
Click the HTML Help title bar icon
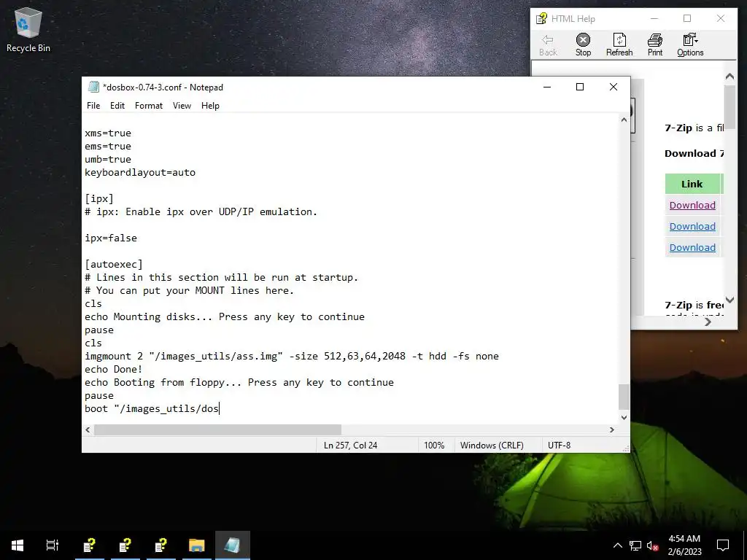[542, 18]
